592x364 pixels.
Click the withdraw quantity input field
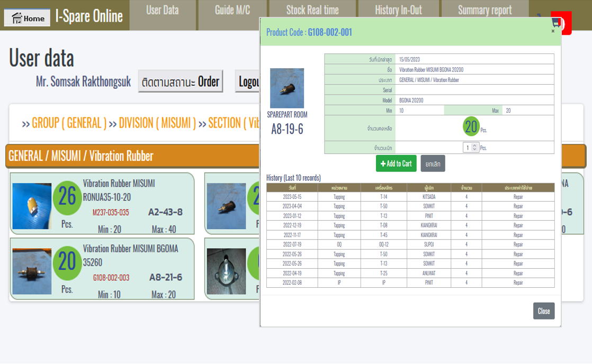point(468,148)
